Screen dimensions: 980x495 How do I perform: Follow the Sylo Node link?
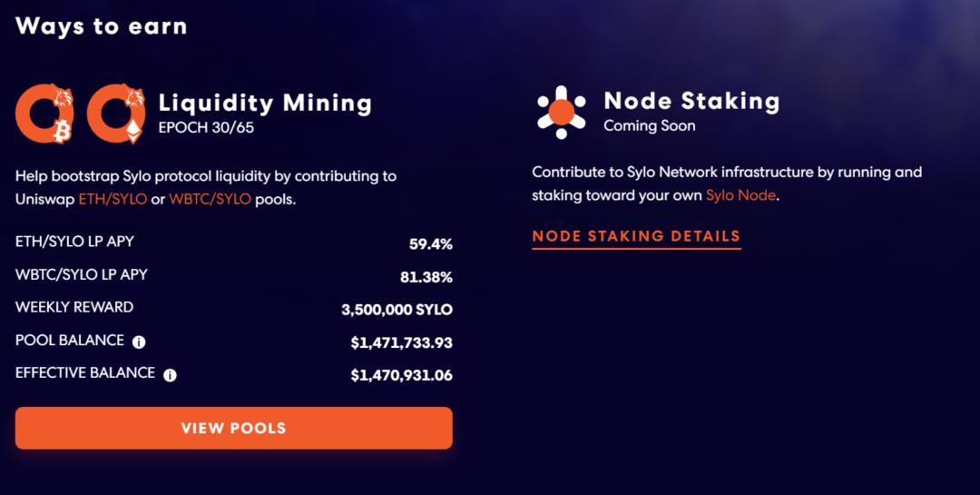(740, 194)
